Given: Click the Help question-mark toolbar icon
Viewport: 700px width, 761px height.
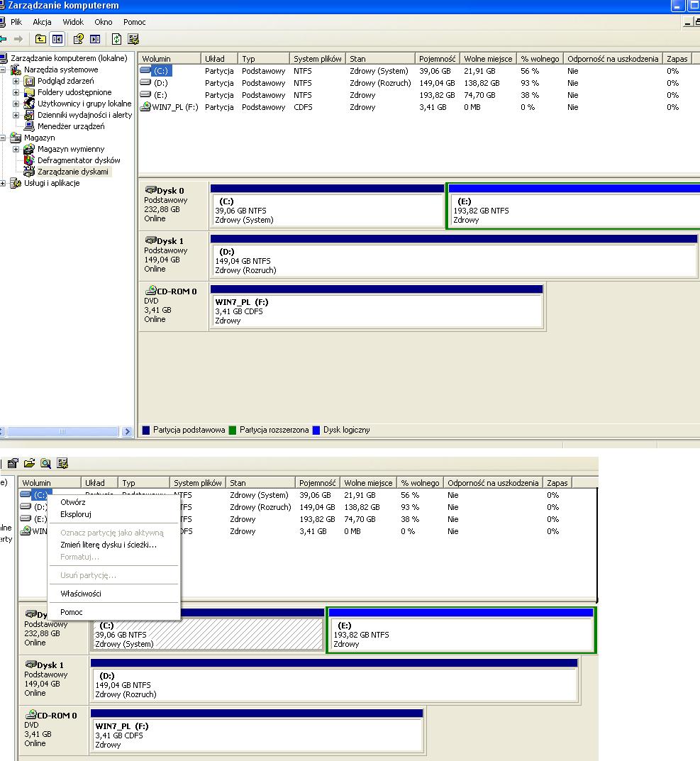Looking at the screenshot, I should [78, 39].
